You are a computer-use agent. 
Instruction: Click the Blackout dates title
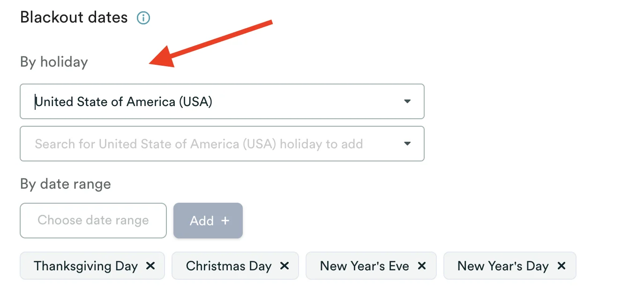point(73,17)
